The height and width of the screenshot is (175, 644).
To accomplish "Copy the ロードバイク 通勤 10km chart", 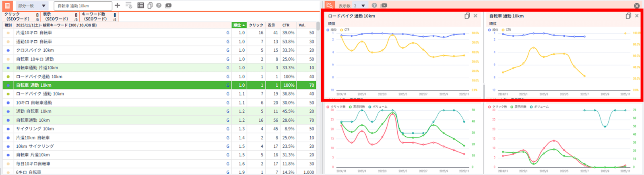I will point(467,16).
